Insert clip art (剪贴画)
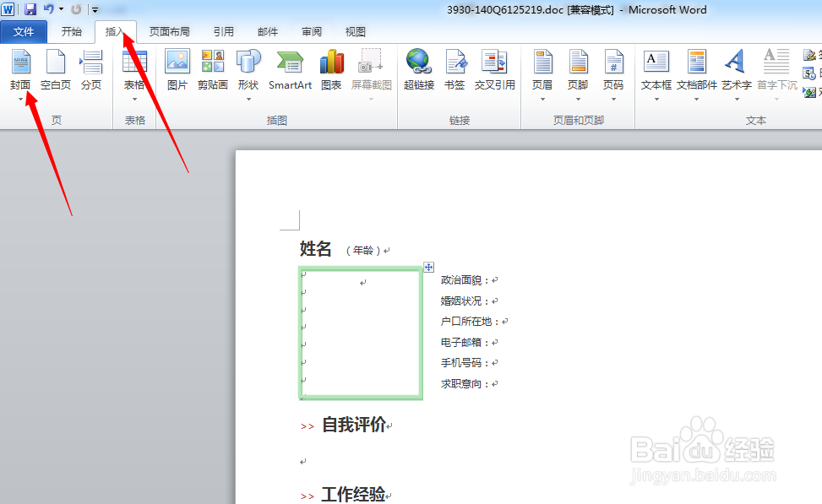The image size is (822, 504). pos(213,70)
